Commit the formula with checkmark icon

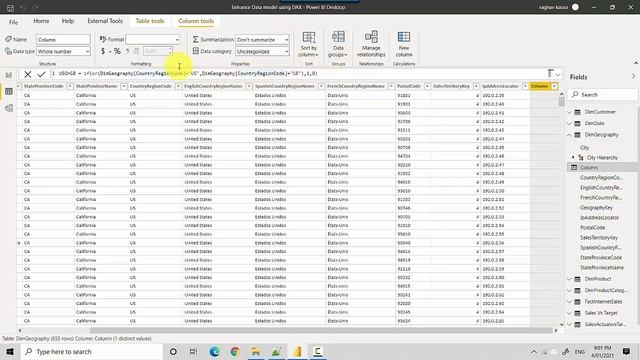coord(41,74)
